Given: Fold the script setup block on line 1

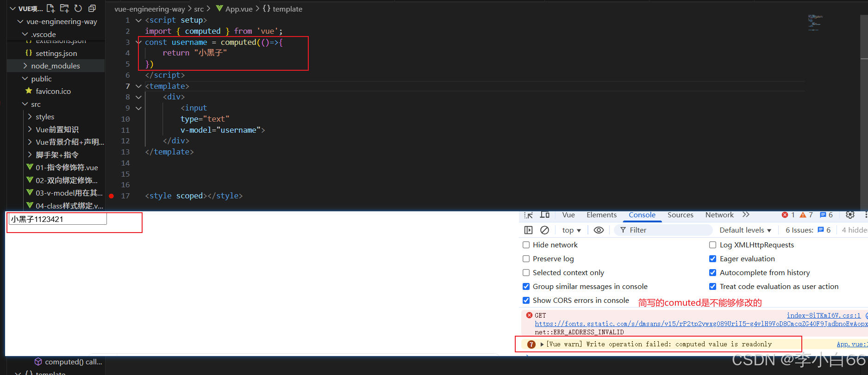Looking at the screenshot, I should click(x=138, y=20).
